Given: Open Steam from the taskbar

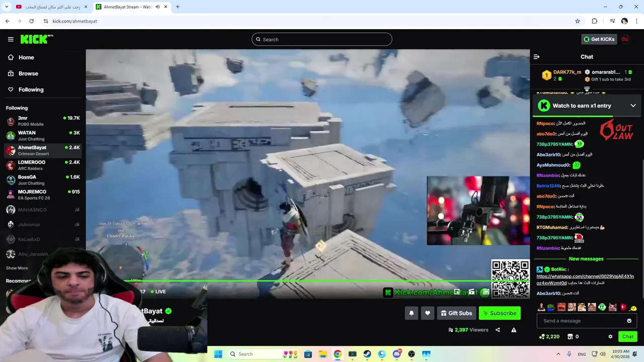Looking at the screenshot, I should pos(367,354).
